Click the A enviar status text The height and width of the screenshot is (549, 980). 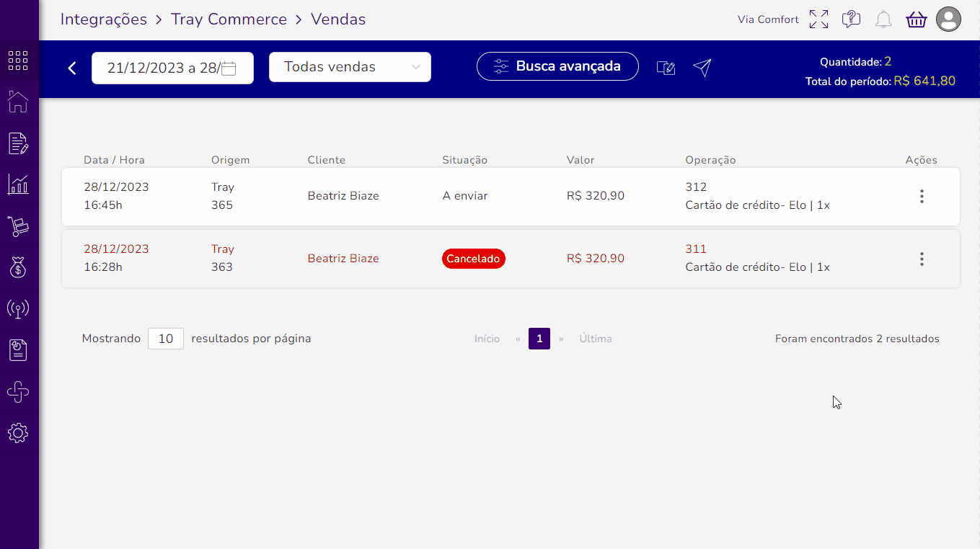tap(465, 196)
